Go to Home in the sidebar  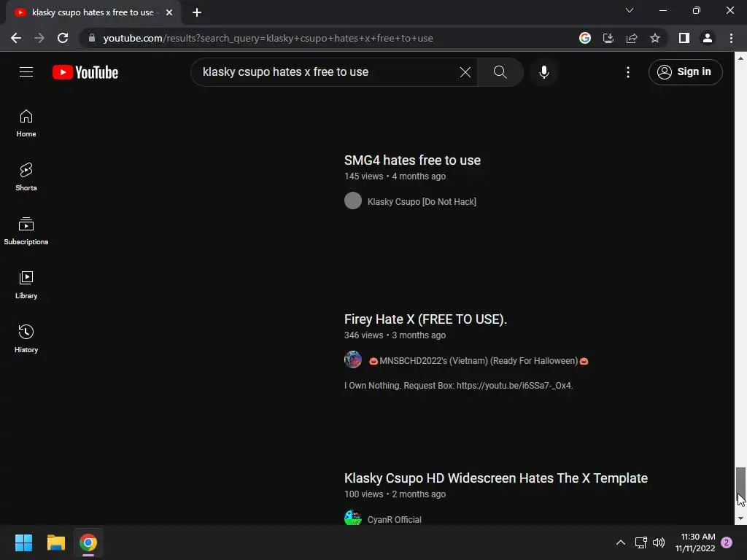click(26, 123)
